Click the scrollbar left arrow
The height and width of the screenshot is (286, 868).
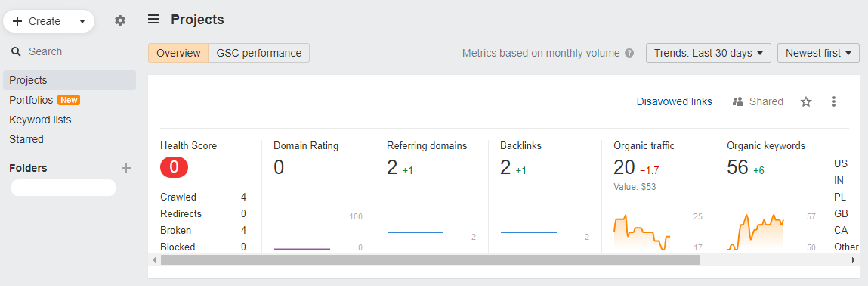(x=154, y=260)
